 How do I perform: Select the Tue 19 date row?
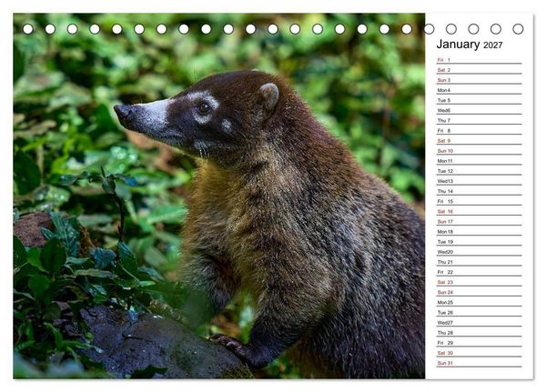click(480, 242)
